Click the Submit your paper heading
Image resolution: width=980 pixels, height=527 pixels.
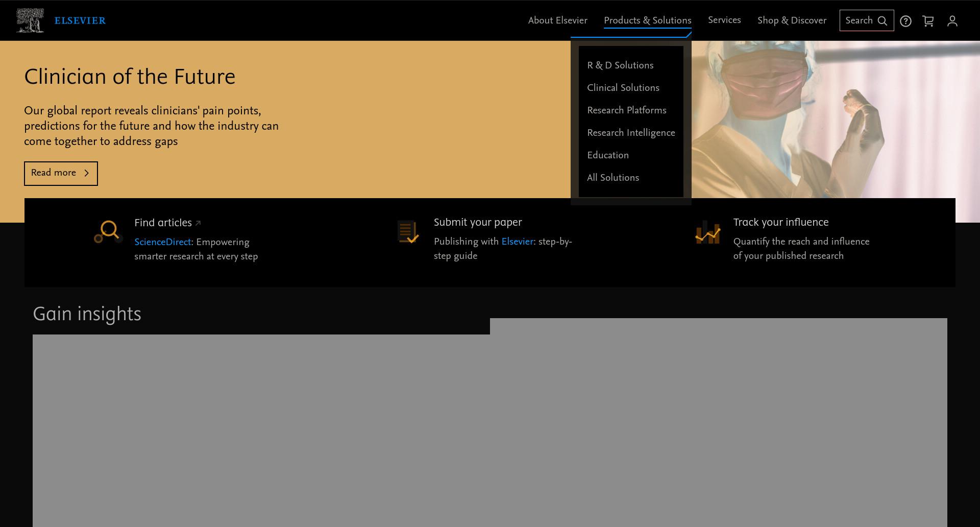tap(478, 222)
